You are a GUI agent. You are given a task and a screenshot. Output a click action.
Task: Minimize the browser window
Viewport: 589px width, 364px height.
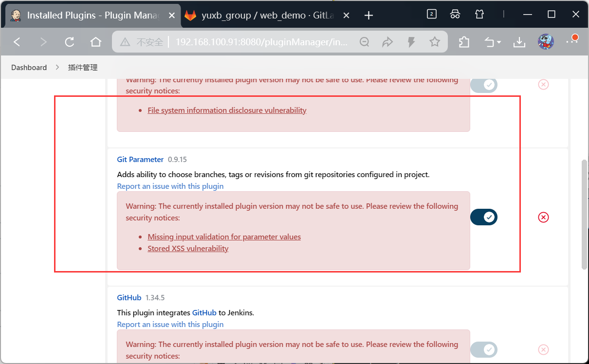527,14
